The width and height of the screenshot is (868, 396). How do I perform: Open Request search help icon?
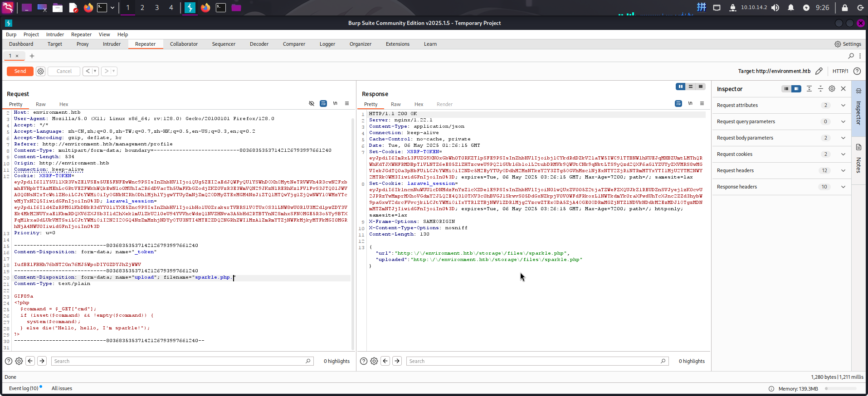pos(8,361)
